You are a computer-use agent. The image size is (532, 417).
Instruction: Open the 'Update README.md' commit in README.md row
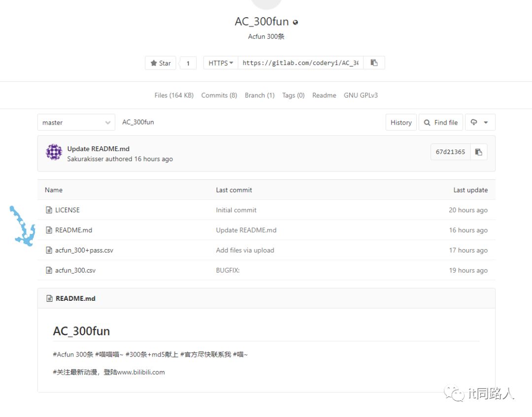pyautogui.click(x=246, y=230)
